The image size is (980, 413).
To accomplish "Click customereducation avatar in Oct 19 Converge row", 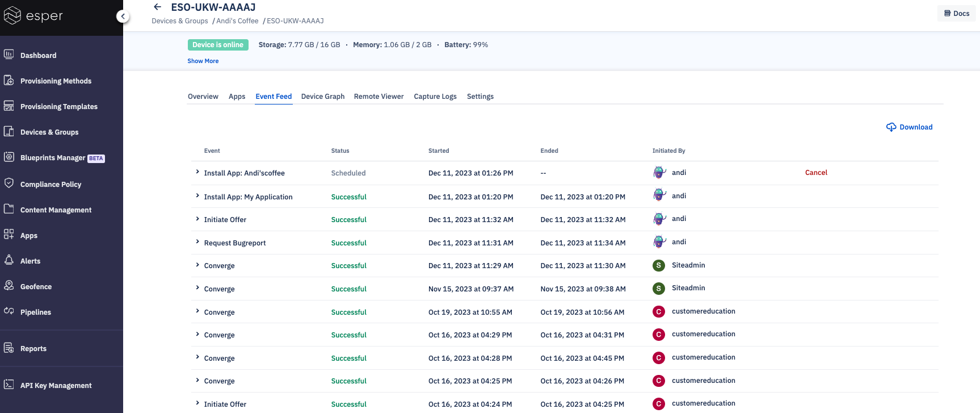I will coord(659,311).
